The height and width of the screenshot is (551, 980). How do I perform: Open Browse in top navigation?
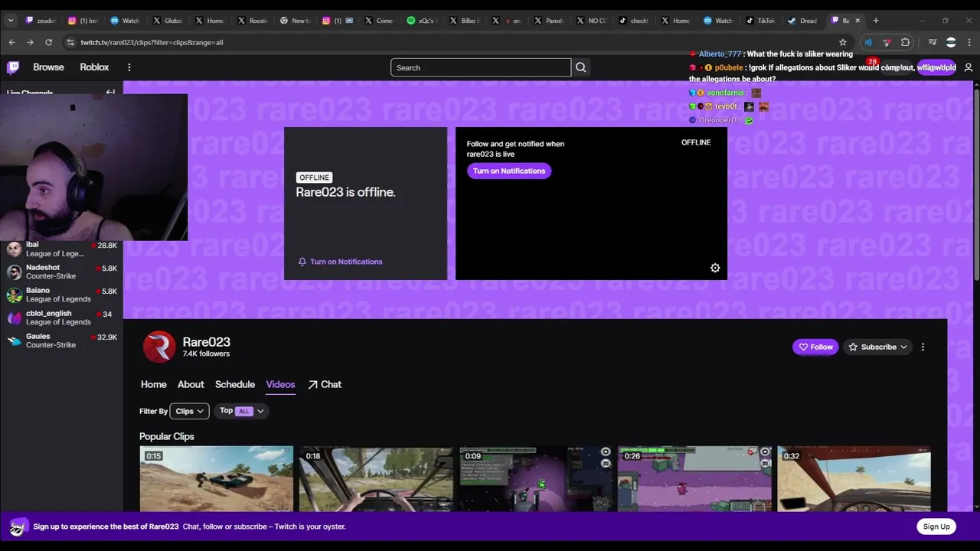[48, 67]
